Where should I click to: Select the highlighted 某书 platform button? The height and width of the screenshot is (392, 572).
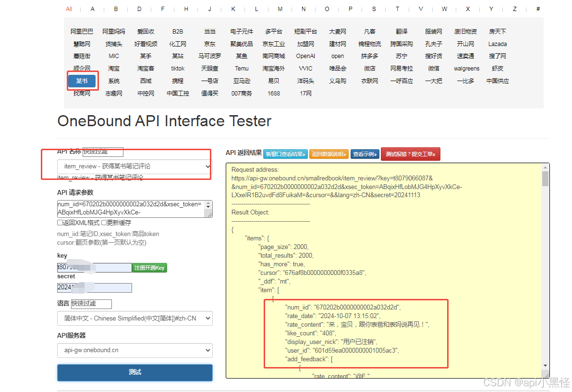click(82, 81)
